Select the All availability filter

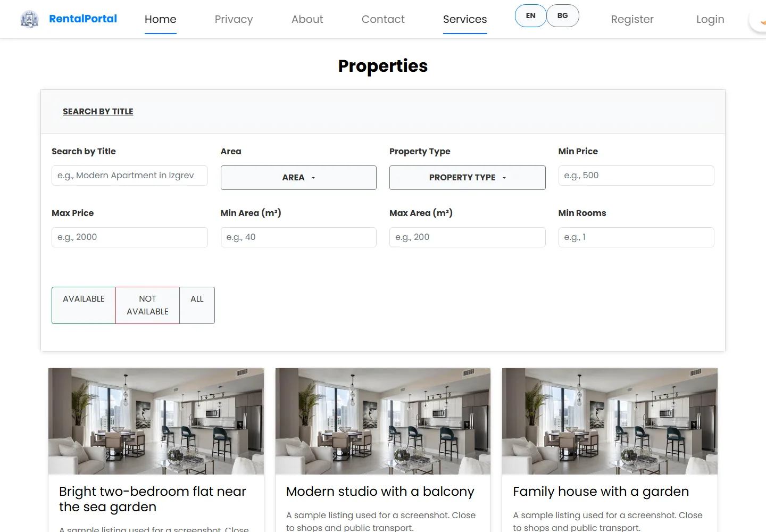coord(197,305)
